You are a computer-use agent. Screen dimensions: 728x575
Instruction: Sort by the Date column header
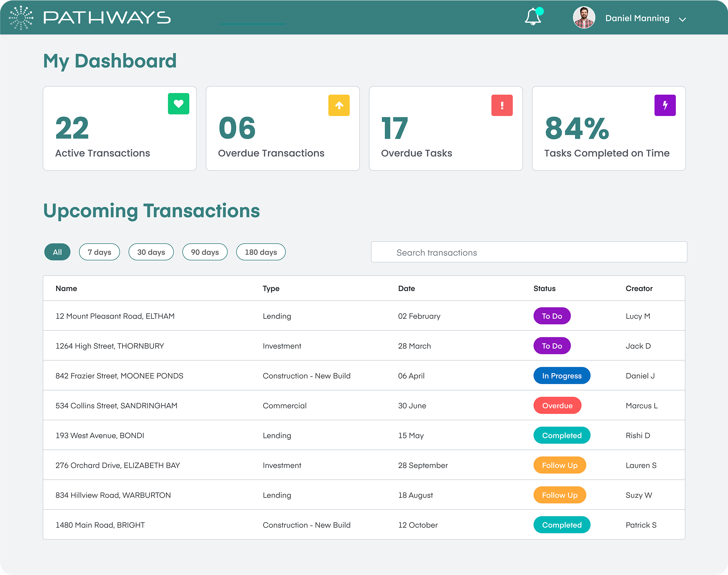406,288
